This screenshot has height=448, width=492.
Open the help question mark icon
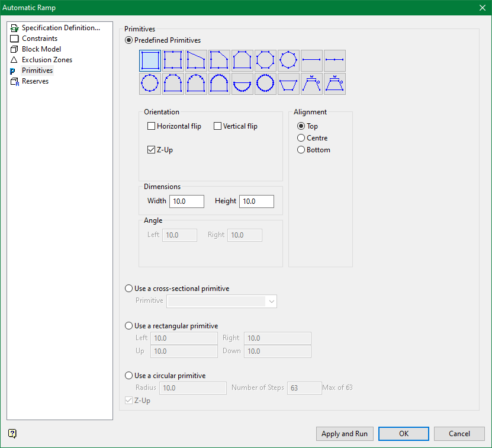[12, 434]
